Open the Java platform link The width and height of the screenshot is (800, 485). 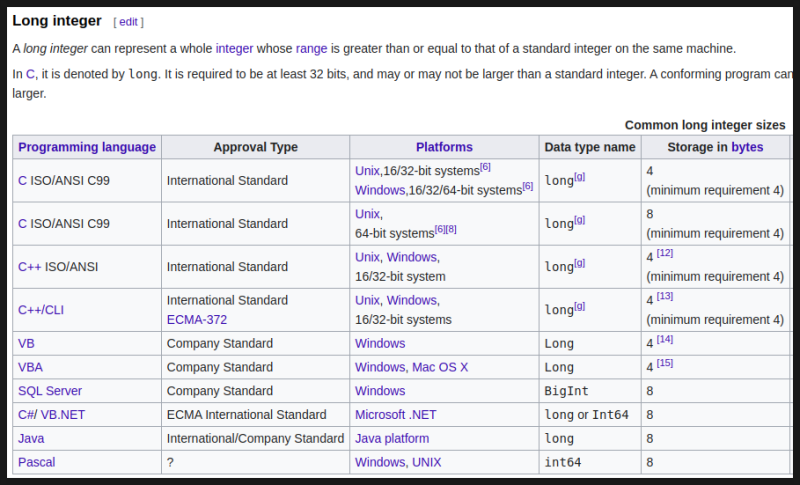392,438
